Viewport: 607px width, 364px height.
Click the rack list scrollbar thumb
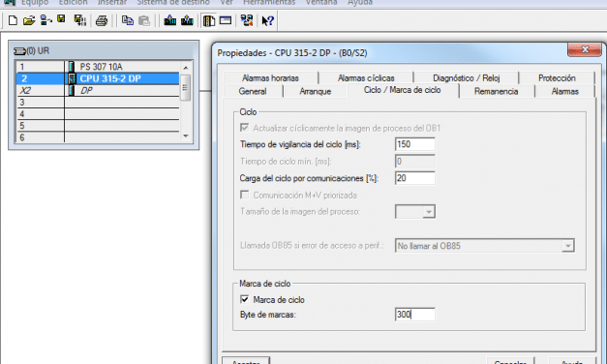click(186, 87)
